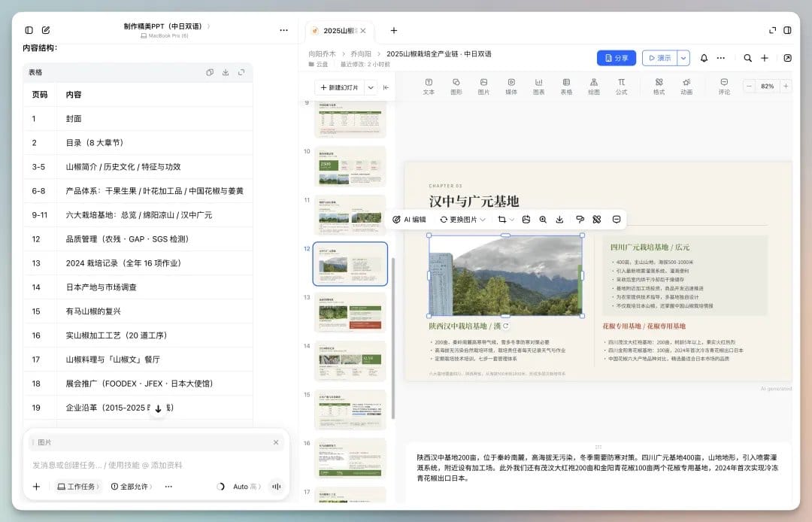This screenshot has width=812, height=522.
Task: Select slide 10 thumbnail
Action: (x=350, y=166)
